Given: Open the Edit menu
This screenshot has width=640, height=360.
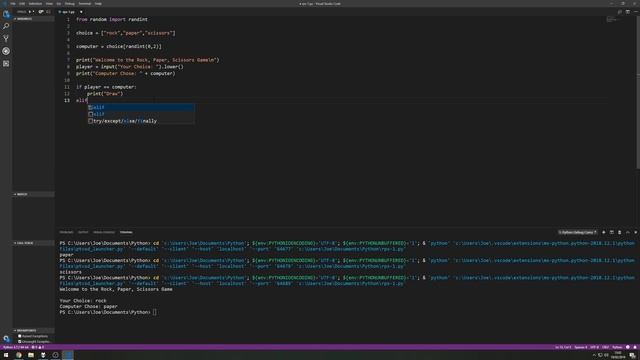Looking at the screenshot, I should 22,4.
